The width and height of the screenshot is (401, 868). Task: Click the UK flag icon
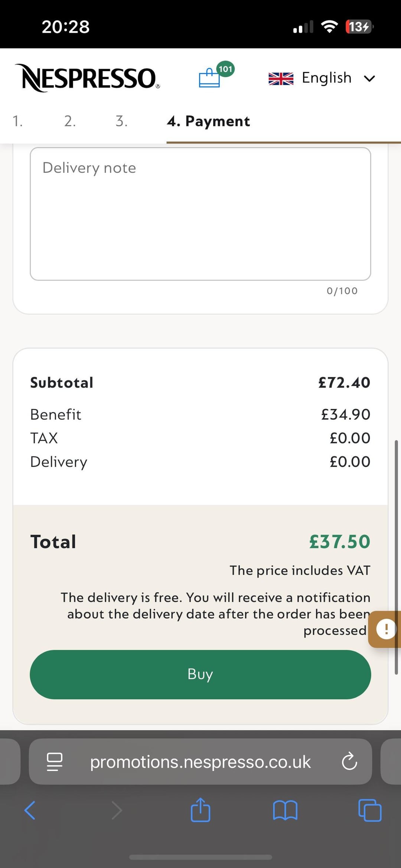coord(281,78)
